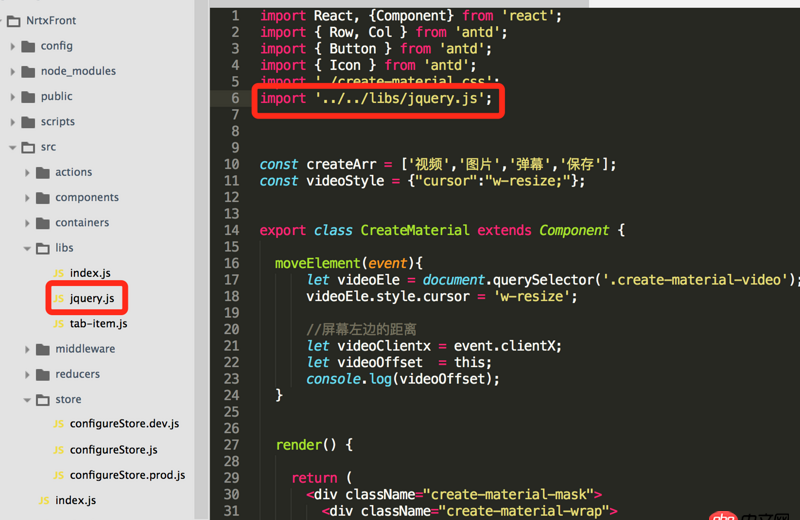Select the middleware folder label
The image size is (800, 520).
[x=85, y=349]
